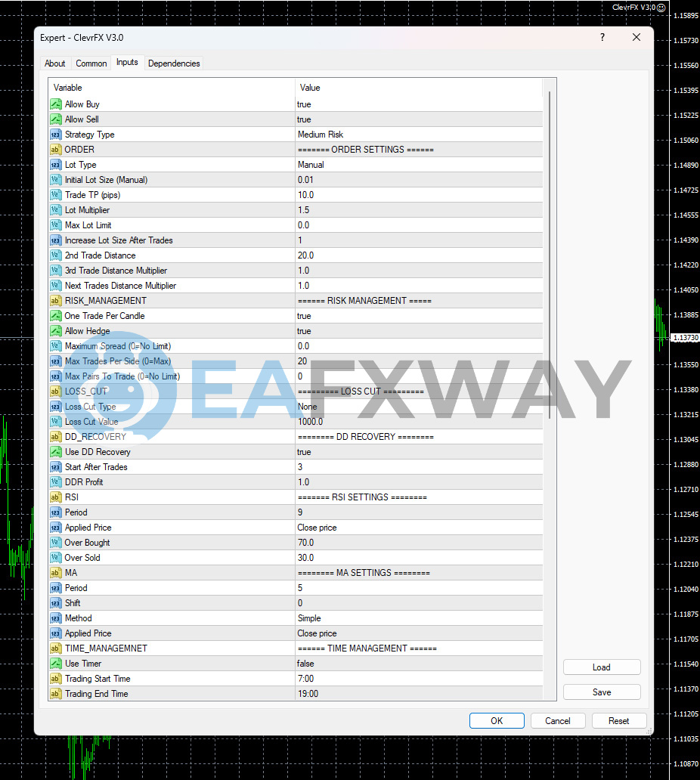Screen dimensions: 700x780
Task: Click the Load button
Action: pos(601,667)
